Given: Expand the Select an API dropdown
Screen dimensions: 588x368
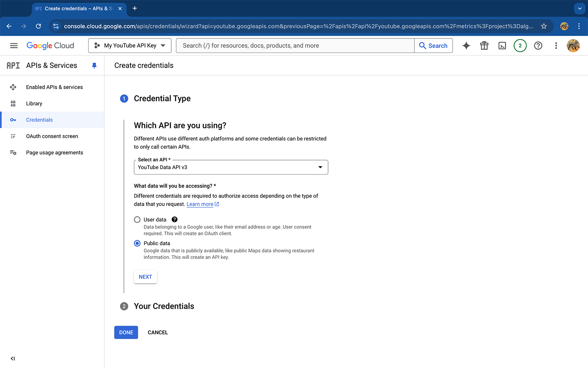Looking at the screenshot, I should pyautogui.click(x=231, y=167).
